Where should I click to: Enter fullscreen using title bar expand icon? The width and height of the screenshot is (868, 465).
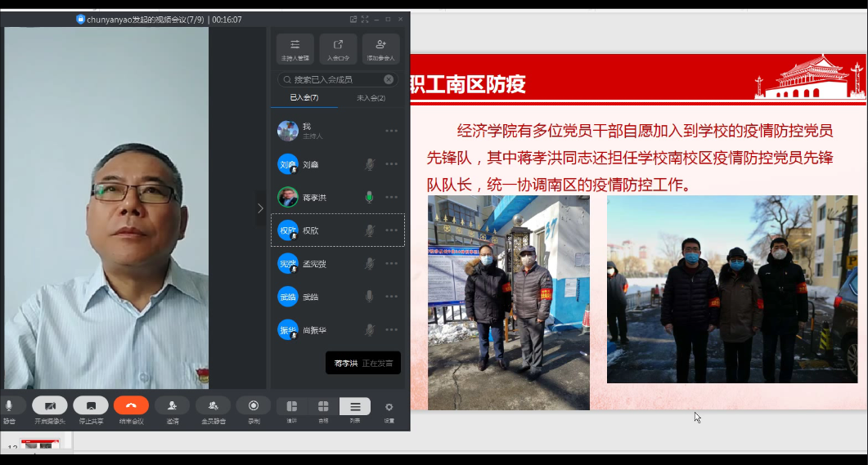[x=365, y=19]
